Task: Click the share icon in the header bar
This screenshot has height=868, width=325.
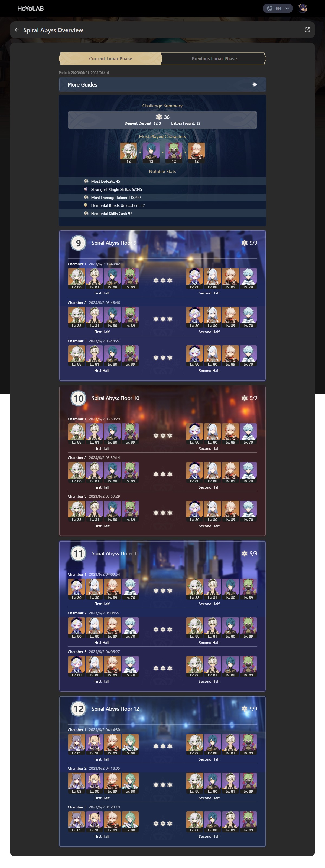Action: (x=307, y=30)
